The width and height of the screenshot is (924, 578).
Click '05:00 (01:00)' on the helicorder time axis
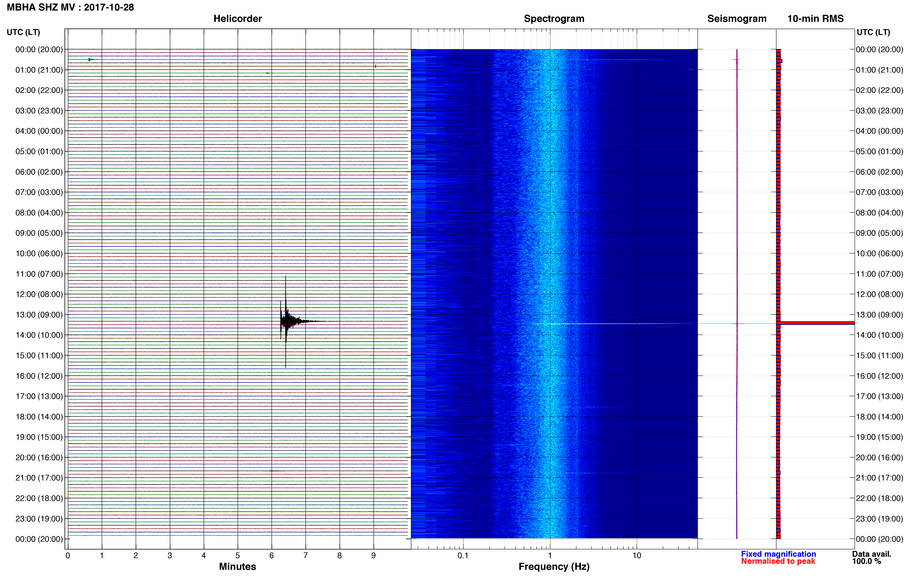(x=39, y=151)
